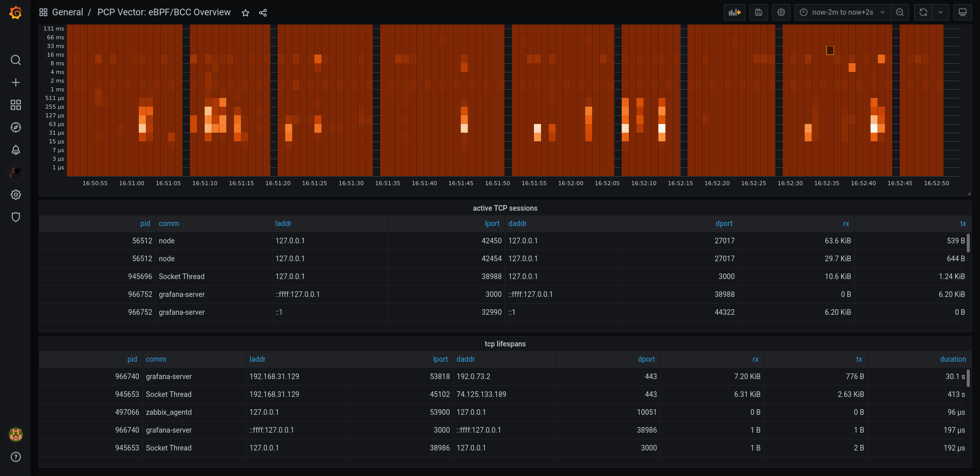This screenshot has width=980, height=476.
Task: Open the tcp lifespans panel title menu
Action: pos(505,344)
